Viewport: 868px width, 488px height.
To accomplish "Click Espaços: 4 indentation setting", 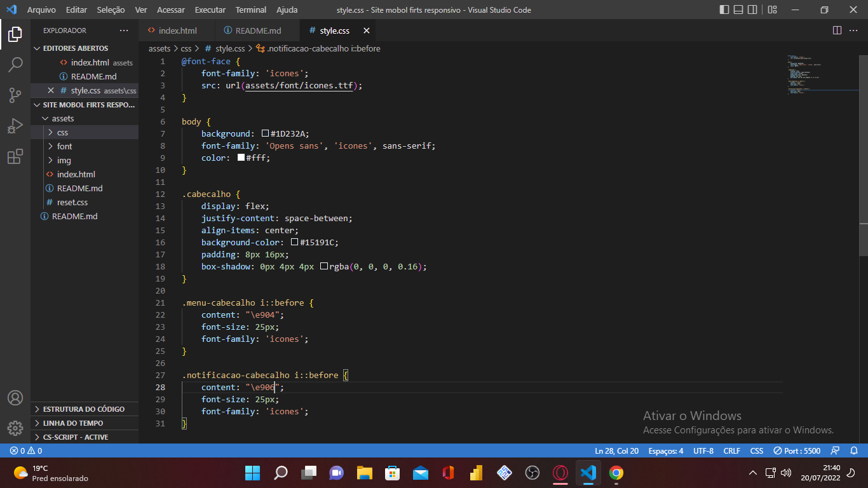I will (x=666, y=451).
